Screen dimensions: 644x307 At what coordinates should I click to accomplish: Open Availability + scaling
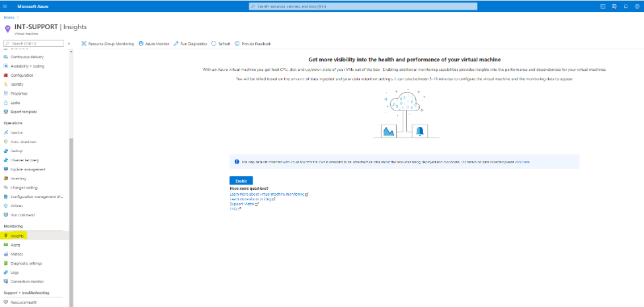(27, 66)
